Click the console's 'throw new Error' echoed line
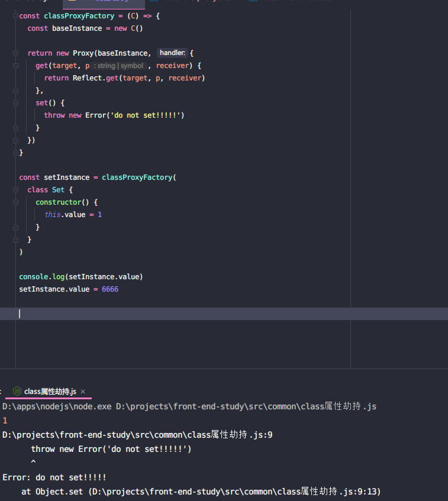Viewport: 448px width, 501px height. click(111, 449)
